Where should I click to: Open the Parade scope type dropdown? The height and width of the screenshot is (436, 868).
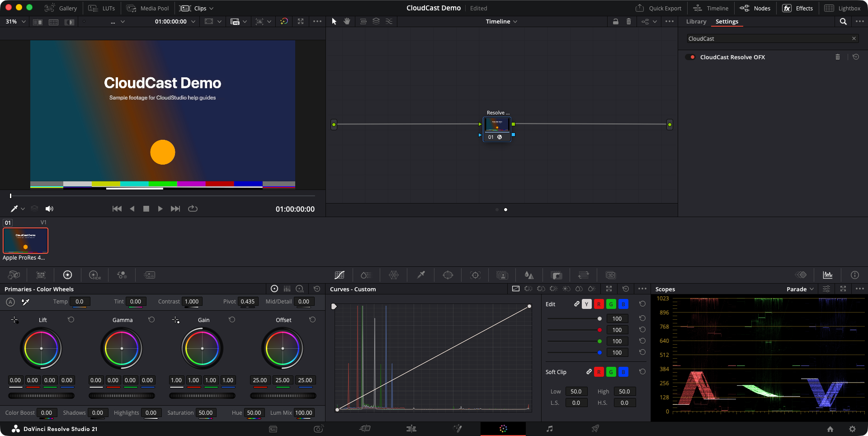(800, 289)
